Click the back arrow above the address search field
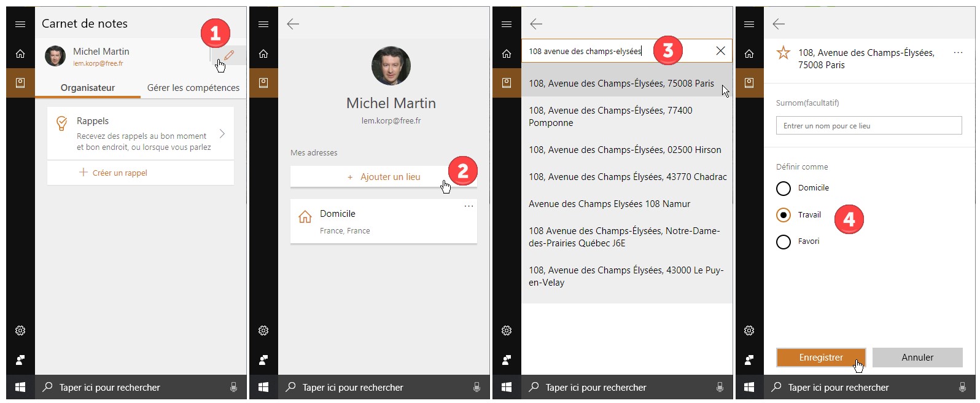 click(536, 24)
